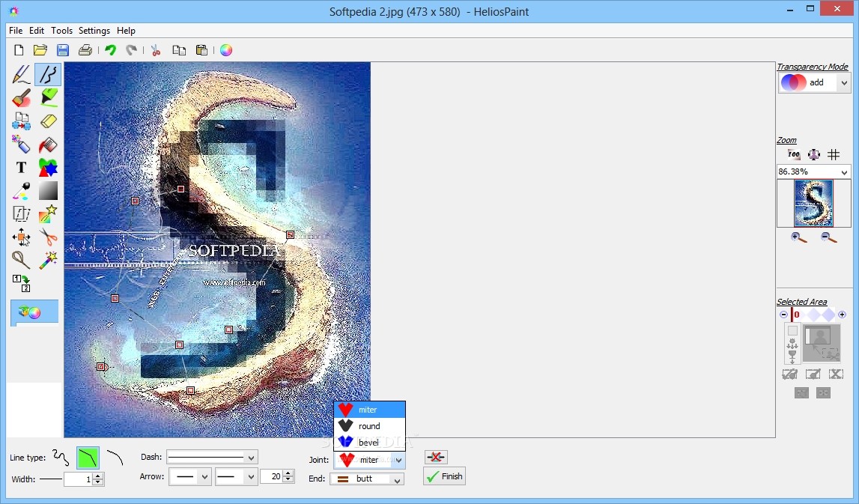859x504 pixels.
Task: Cut selection with scissors toolbar icon
Action: point(156,50)
